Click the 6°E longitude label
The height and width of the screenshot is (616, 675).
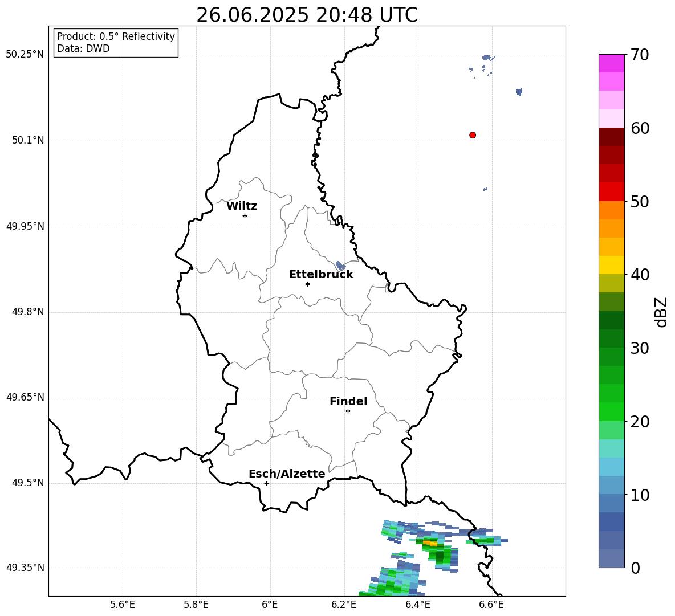[270, 605]
